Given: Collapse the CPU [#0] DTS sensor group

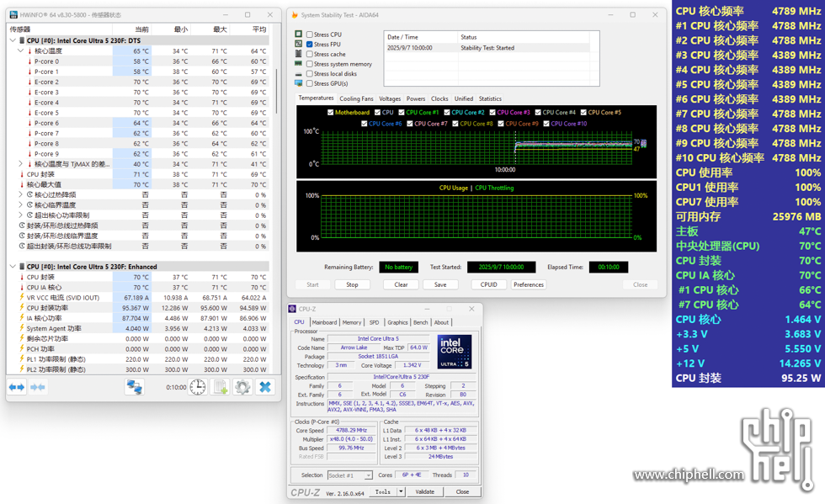Looking at the screenshot, I should [x=13, y=40].
